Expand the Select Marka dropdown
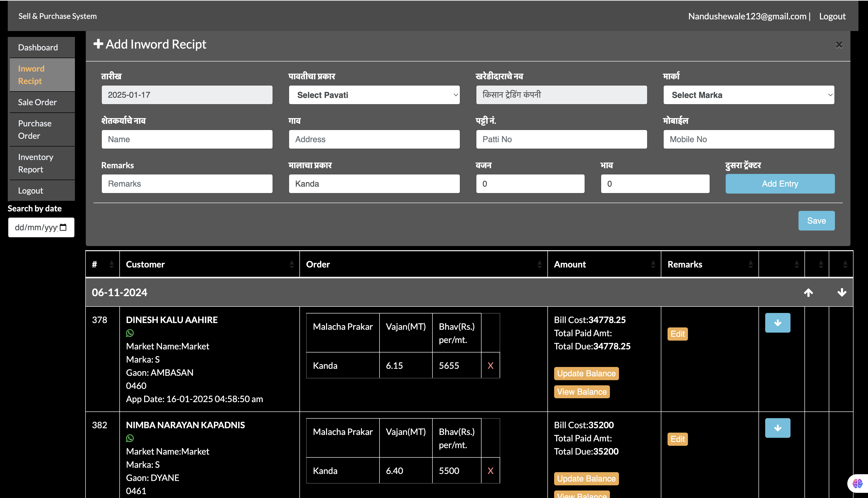The width and height of the screenshot is (868, 498). [749, 95]
